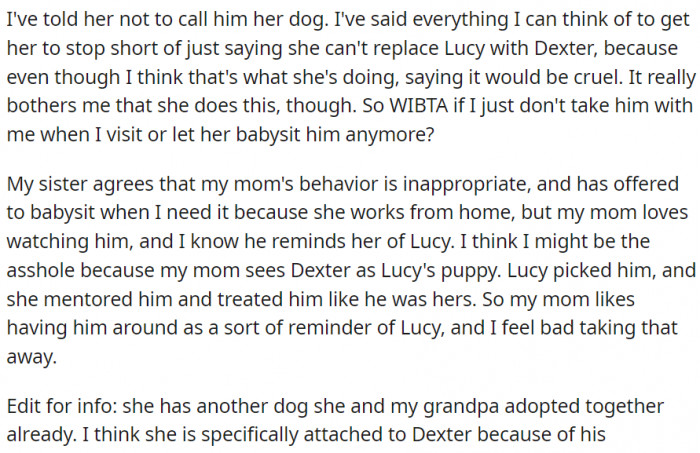This screenshot has width=700, height=453.
Task: Click the word "inappropriate"
Action: [467, 185]
